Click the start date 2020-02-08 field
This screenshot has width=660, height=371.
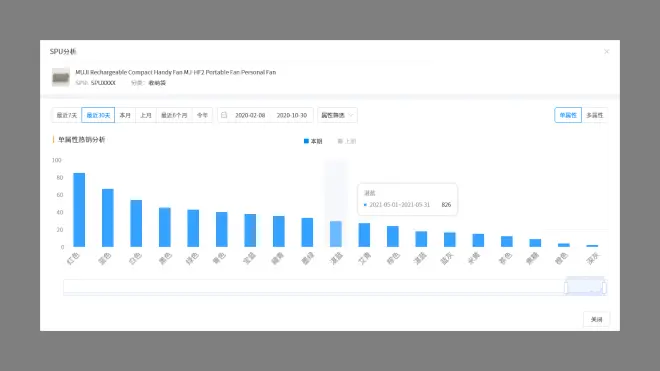tap(250, 115)
